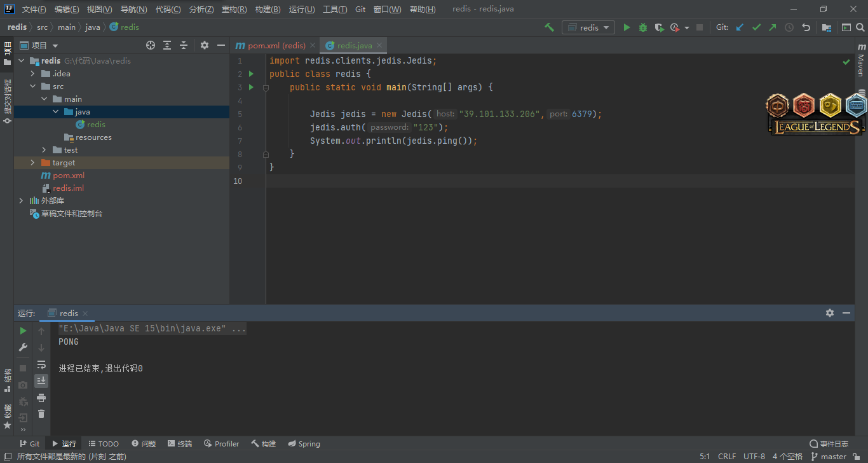Click the locate-file target icon in the project panel
Image resolution: width=868 pixels, height=463 pixels.
pos(151,45)
